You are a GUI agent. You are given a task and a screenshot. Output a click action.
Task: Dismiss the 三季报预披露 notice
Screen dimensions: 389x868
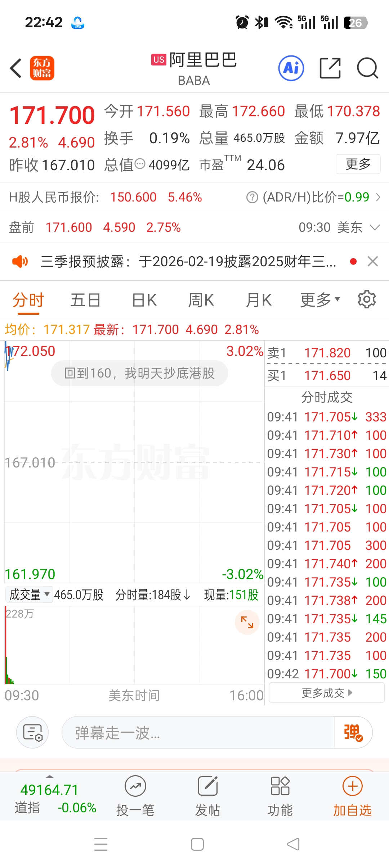tap(373, 261)
